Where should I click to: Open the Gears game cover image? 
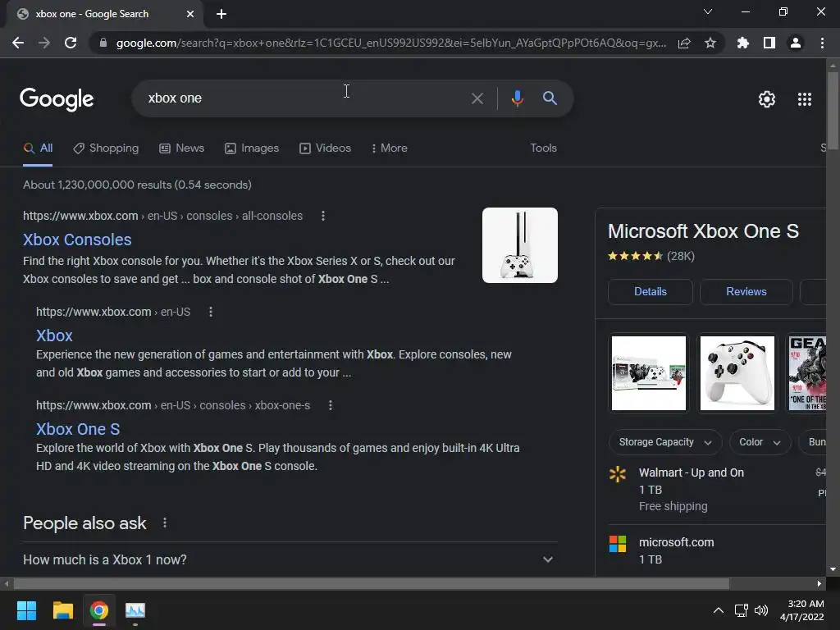point(807,373)
